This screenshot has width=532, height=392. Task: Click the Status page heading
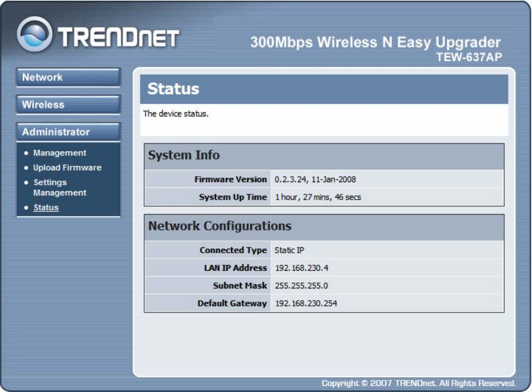174,89
